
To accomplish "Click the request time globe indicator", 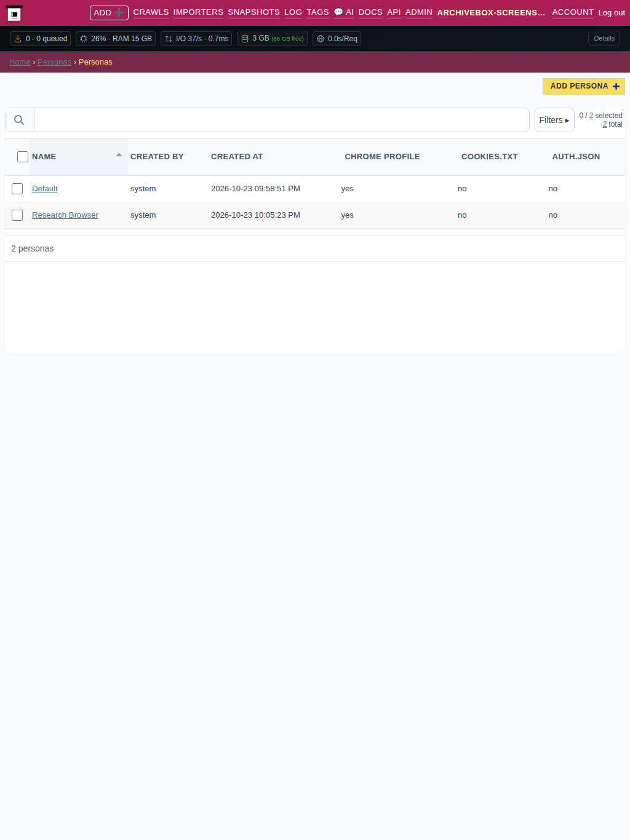I will point(337,39).
